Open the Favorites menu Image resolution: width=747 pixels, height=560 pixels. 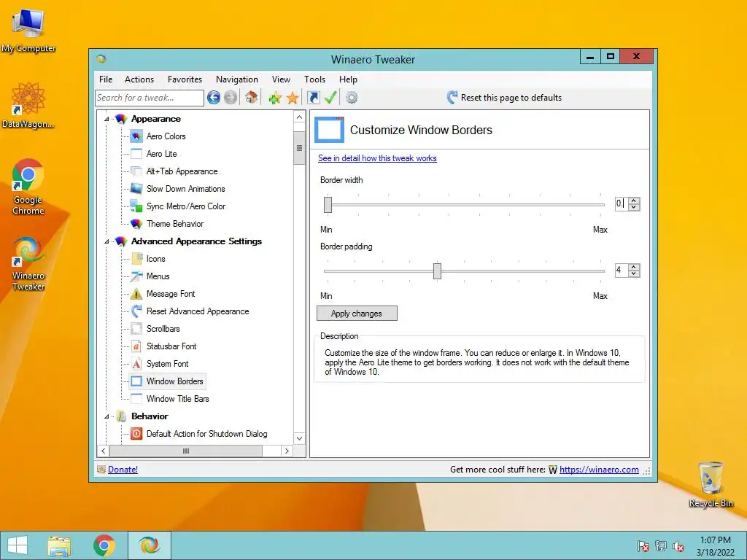(185, 79)
